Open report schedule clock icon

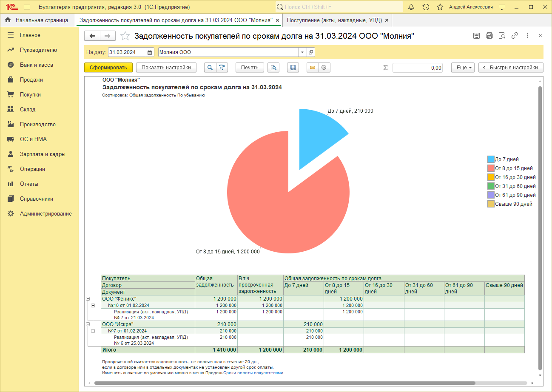[324, 68]
